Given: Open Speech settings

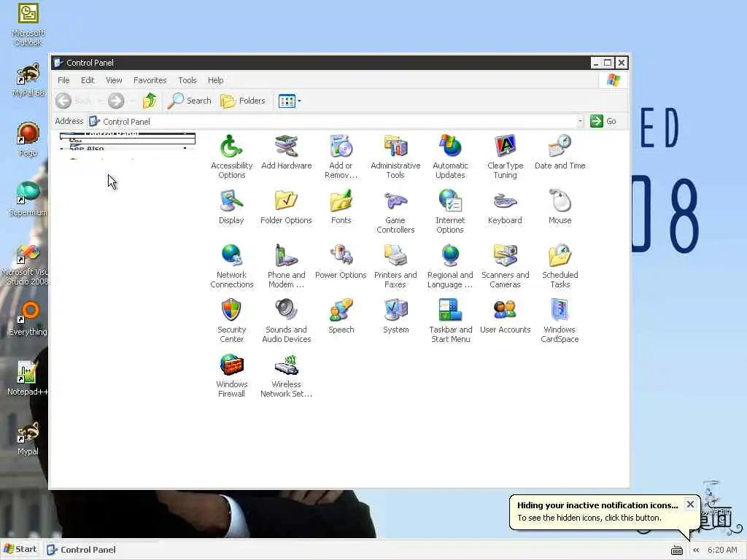Looking at the screenshot, I should [341, 316].
